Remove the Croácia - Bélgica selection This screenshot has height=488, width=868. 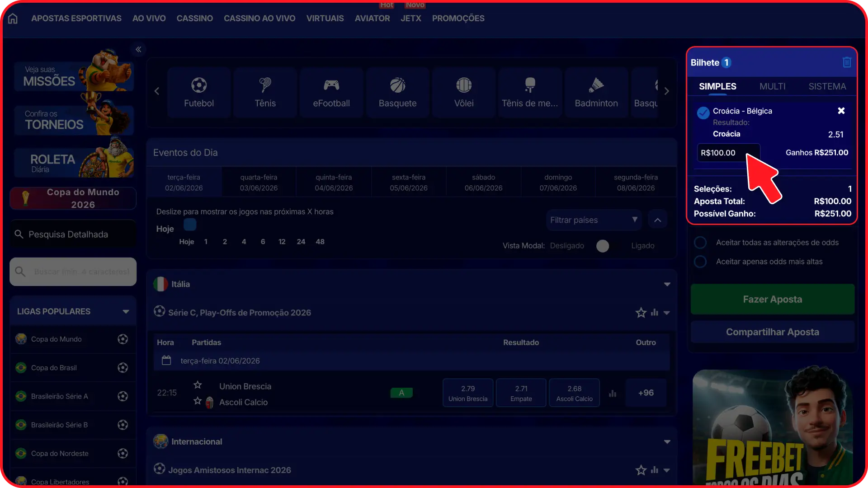point(841,111)
